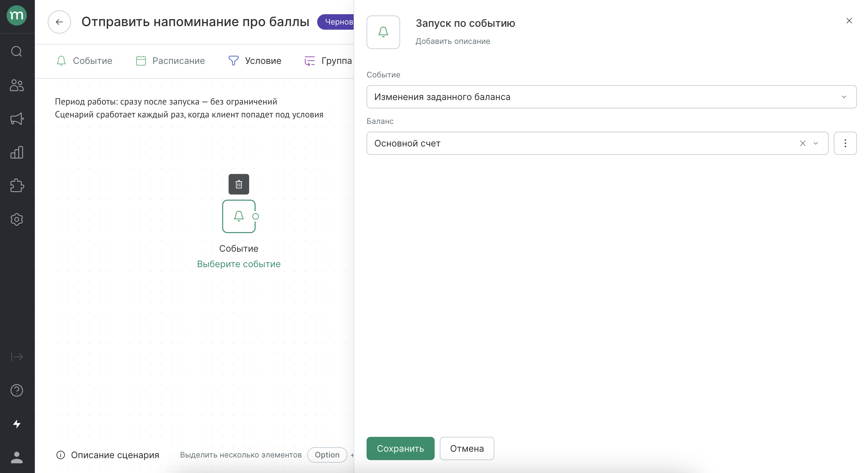Click Сохранить to save the event
This screenshot has height=473, width=868.
tap(400, 448)
